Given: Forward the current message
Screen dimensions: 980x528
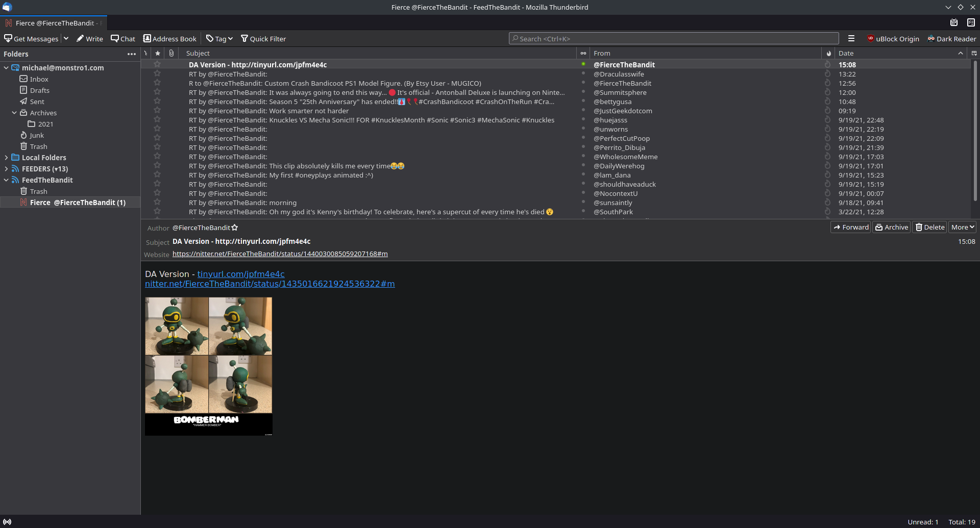Looking at the screenshot, I should (x=851, y=227).
